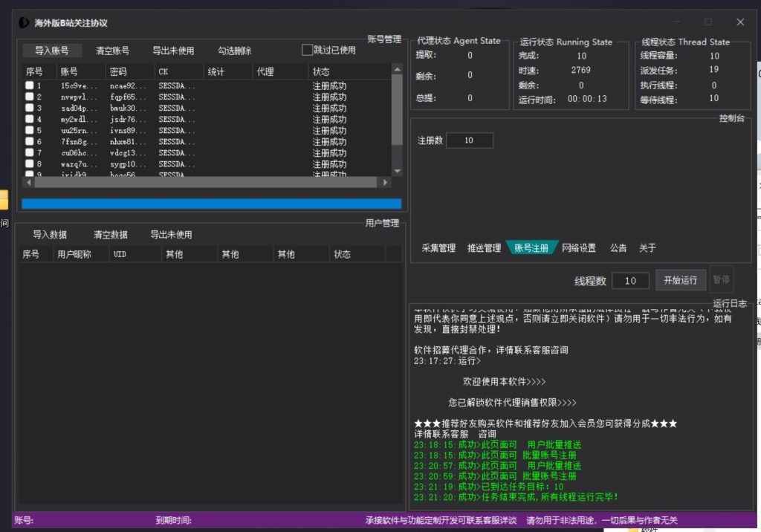Open the 关于 tab
Image resolution: width=761 pixels, height=532 pixels.
pos(647,248)
